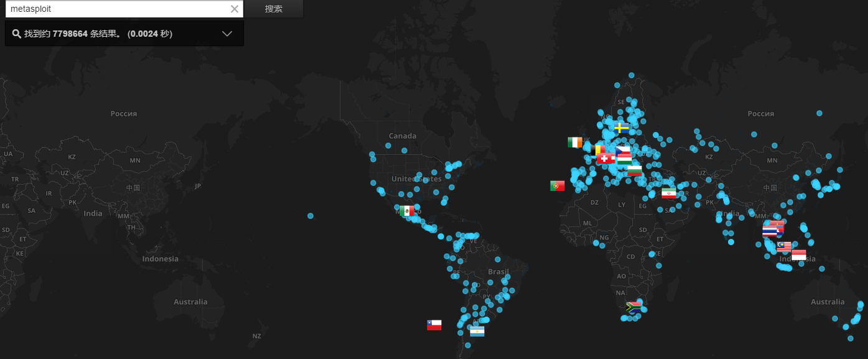Viewport: 868px width, 359px height.
Task: Expand the search results panel chevron
Action: coord(227,34)
